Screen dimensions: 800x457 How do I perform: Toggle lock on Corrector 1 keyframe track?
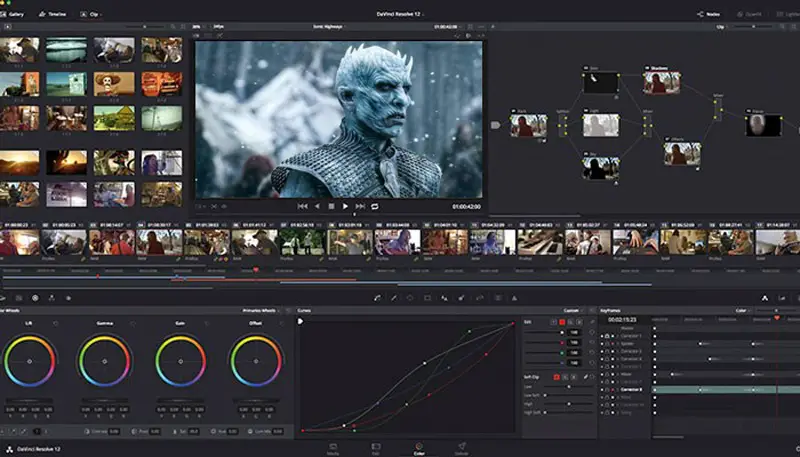(x=607, y=336)
